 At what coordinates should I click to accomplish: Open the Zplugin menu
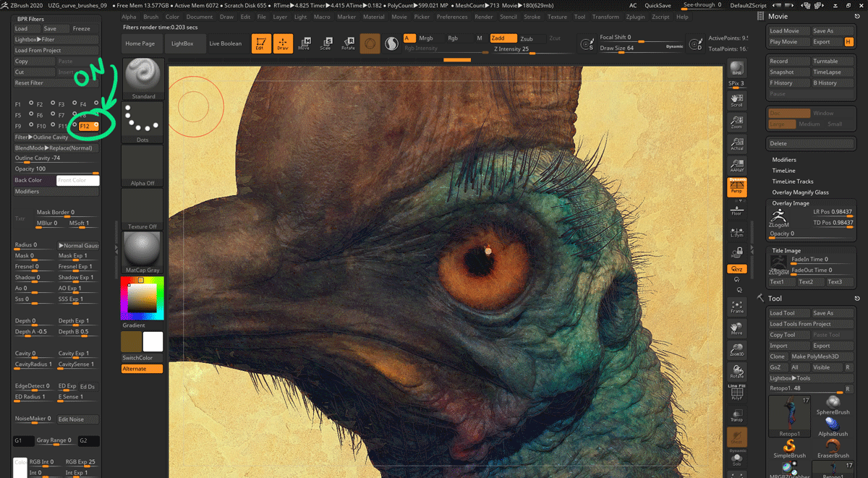click(x=635, y=17)
